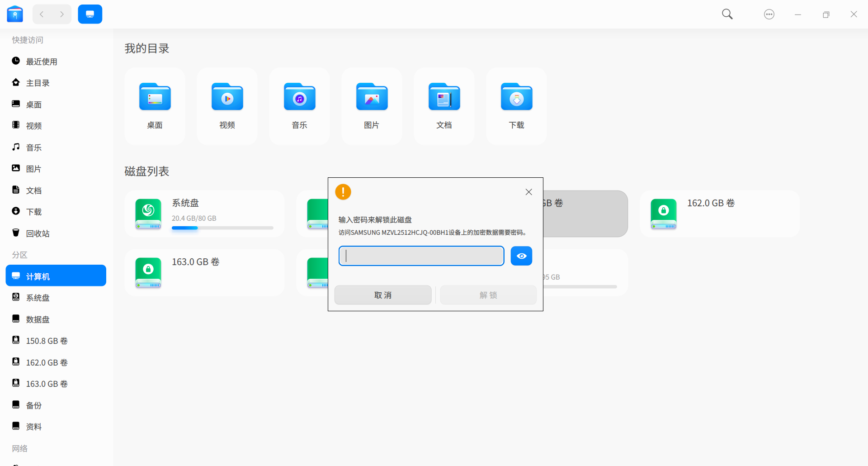Open the 文档 folder in 我的目录
Viewport: 868px width, 466px height.
tap(443, 97)
